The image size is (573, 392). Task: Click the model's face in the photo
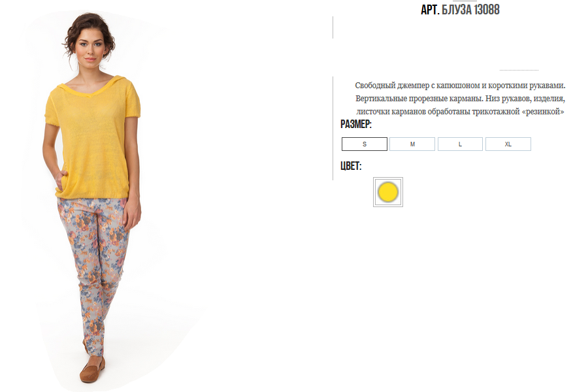tap(90, 48)
